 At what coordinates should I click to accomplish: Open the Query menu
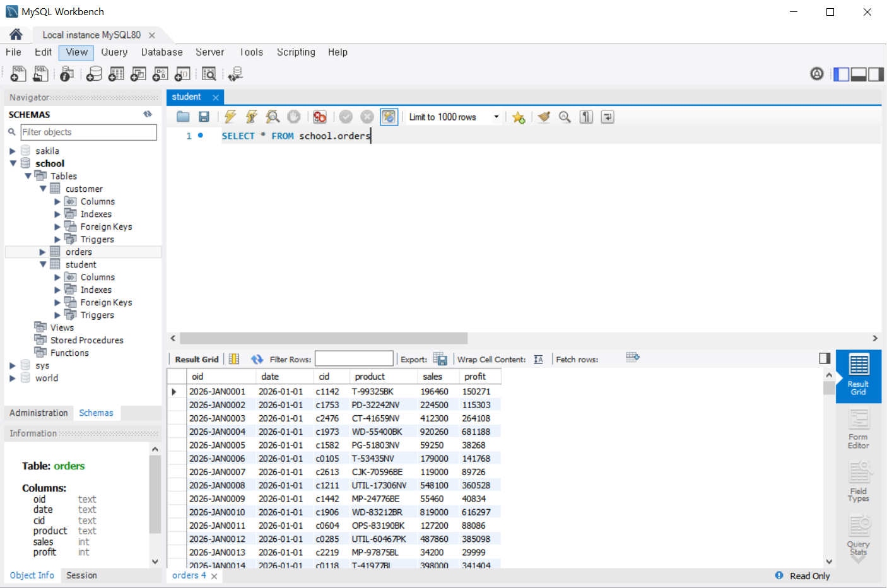[114, 52]
